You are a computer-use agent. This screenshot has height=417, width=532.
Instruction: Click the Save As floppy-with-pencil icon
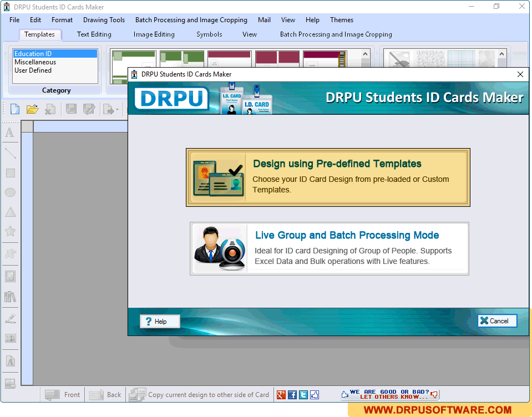89,109
